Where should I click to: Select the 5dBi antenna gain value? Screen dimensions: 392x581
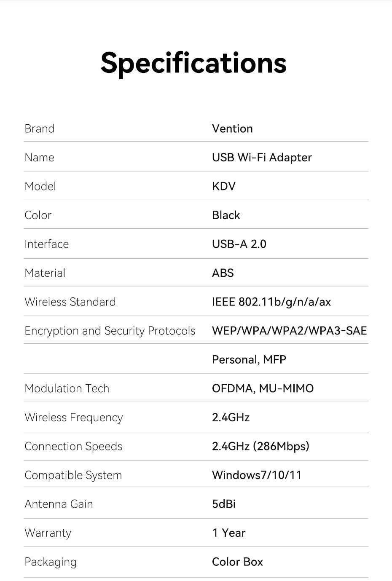click(224, 504)
